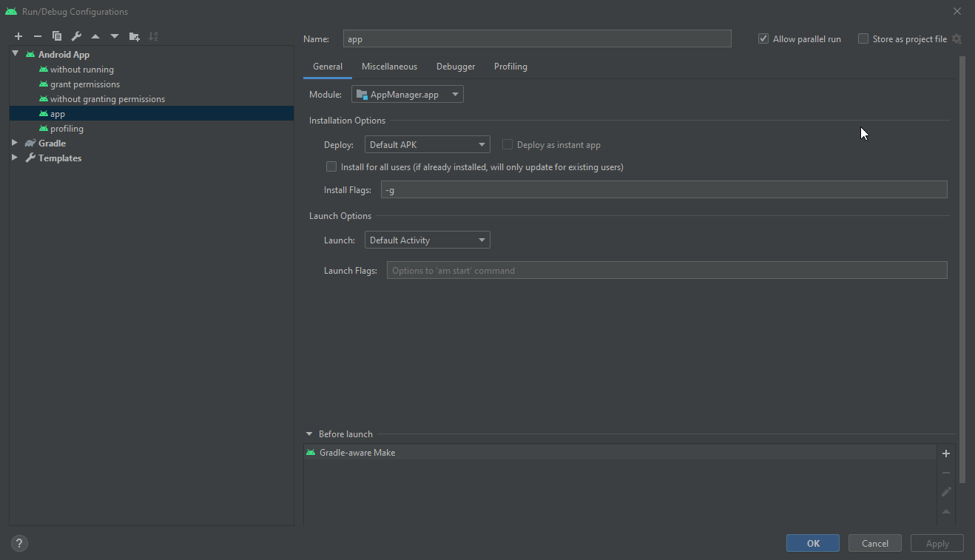Click the Add New Configuration plus icon
Image resolution: width=975 pixels, height=560 pixels.
pos(18,36)
